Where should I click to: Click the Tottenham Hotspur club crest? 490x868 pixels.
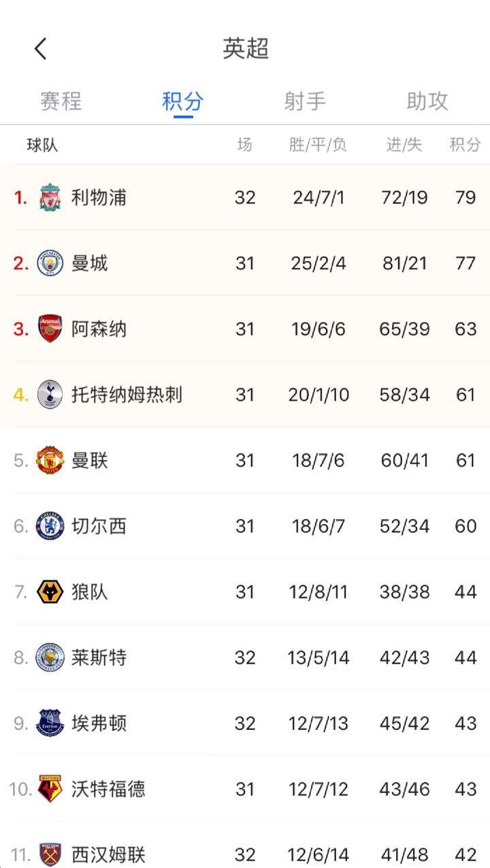[50, 395]
